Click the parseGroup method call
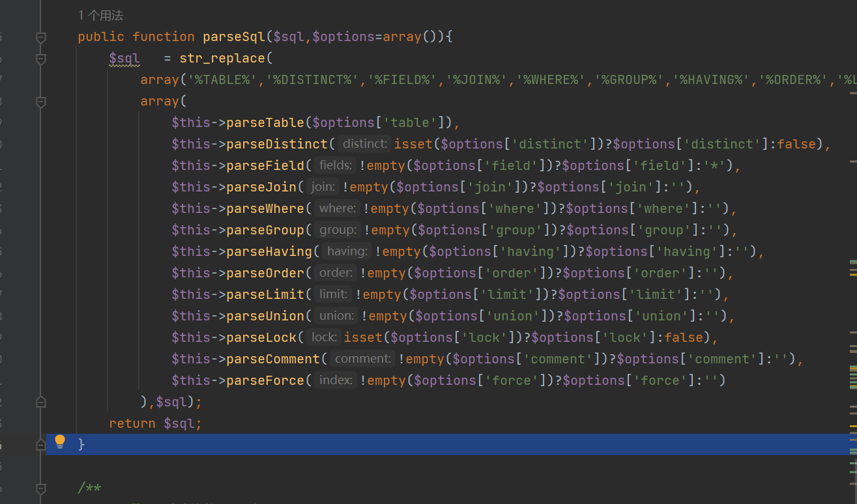The height and width of the screenshot is (504, 857). [265, 230]
